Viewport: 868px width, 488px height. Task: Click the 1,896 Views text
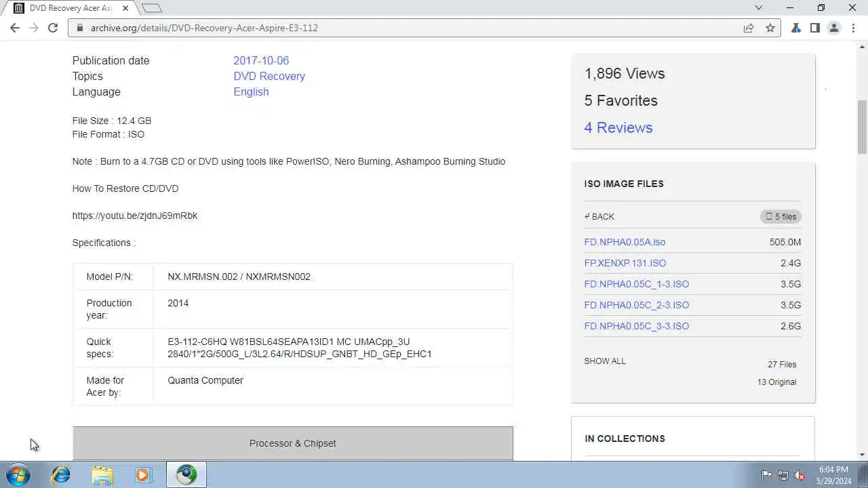[x=625, y=73]
